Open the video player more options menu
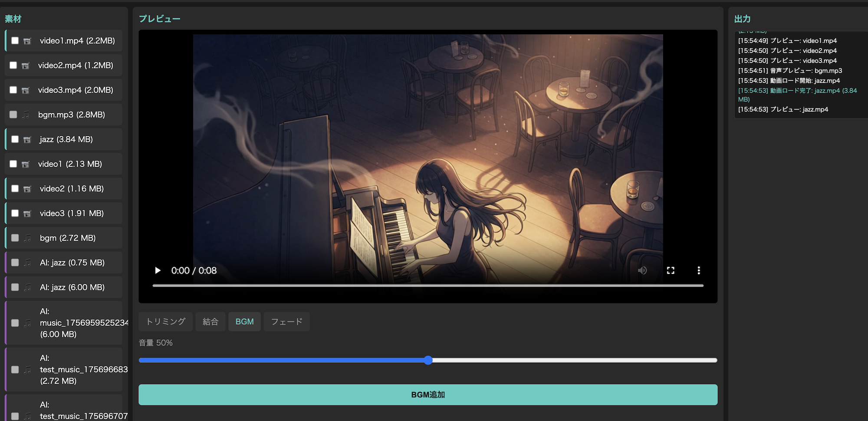Image resolution: width=868 pixels, height=421 pixels. pyautogui.click(x=699, y=270)
